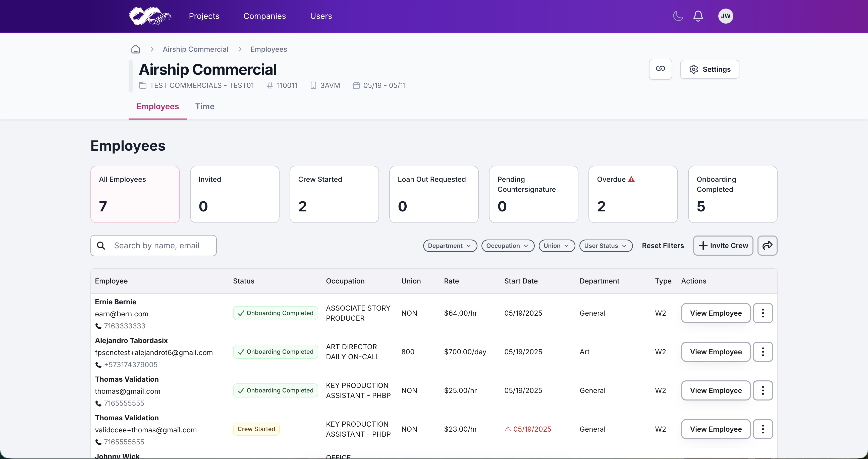This screenshot has width=868, height=459.
Task: Click Employees breadcrumb link
Action: [x=268, y=49]
